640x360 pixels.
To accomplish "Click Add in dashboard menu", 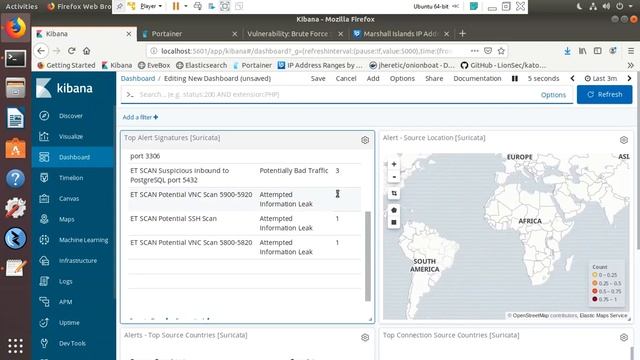I will coord(373,78).
